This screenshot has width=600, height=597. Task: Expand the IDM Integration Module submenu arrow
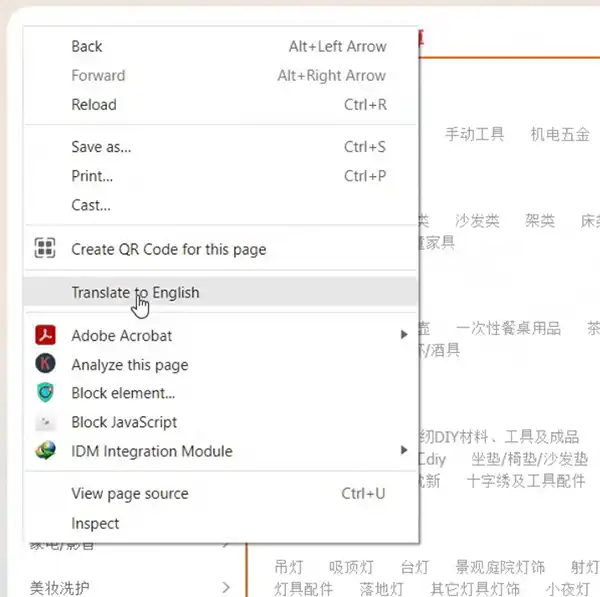tap(404, 450)
